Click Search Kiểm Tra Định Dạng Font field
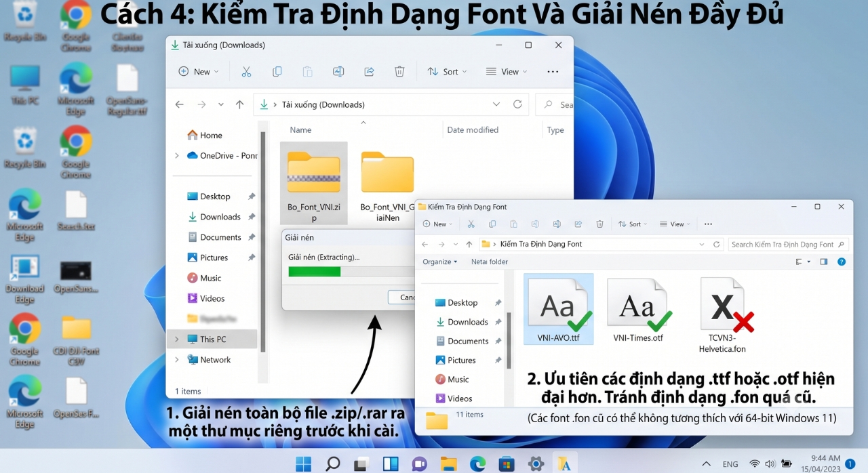Image resolution: width=868 pixels, height=473 pixels. [x=788, y=244]
